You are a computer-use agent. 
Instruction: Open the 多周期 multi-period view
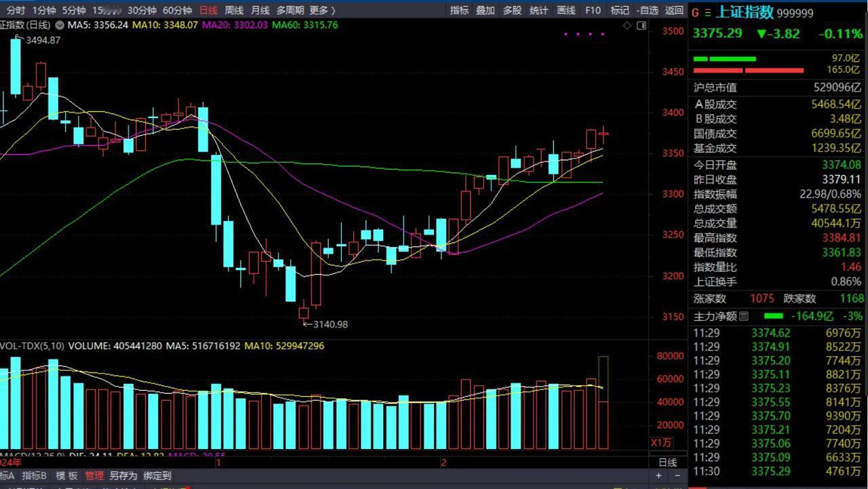290,10
